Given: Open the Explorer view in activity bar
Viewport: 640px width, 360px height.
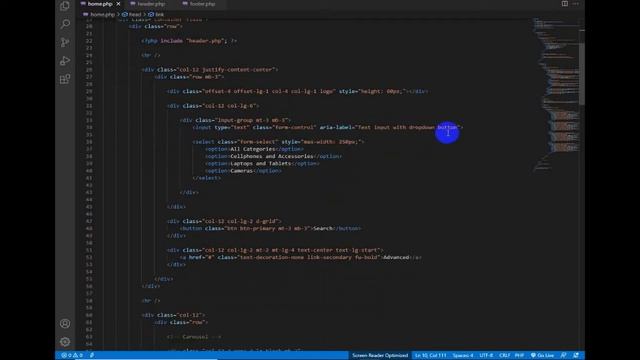Looking at the screenshot, I should click(x=65, y=6).
